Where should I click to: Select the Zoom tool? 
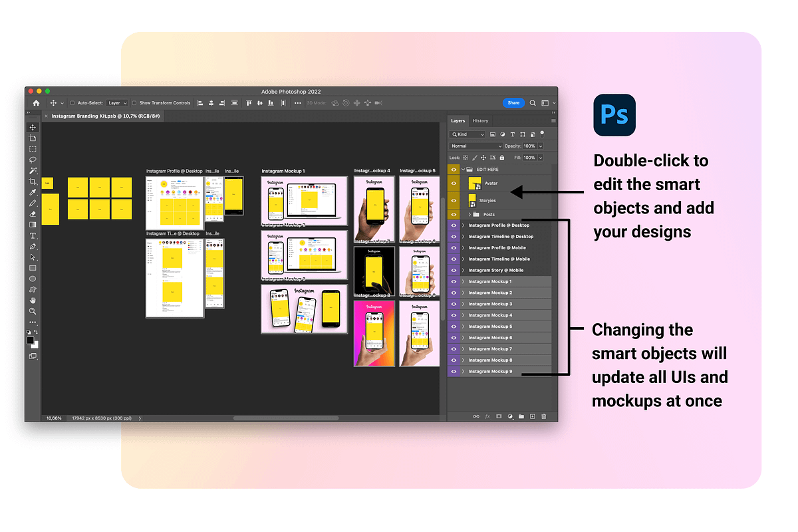(x=33, y=311)
